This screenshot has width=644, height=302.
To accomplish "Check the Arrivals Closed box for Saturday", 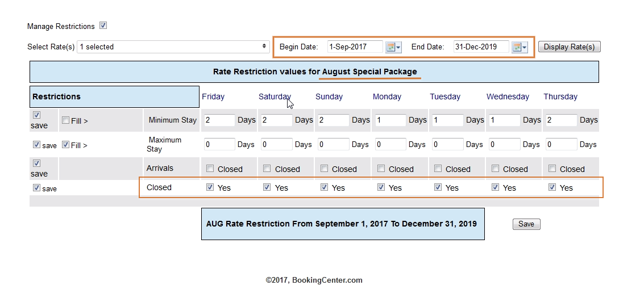I will pyautogui.click(x=267, y=168).
